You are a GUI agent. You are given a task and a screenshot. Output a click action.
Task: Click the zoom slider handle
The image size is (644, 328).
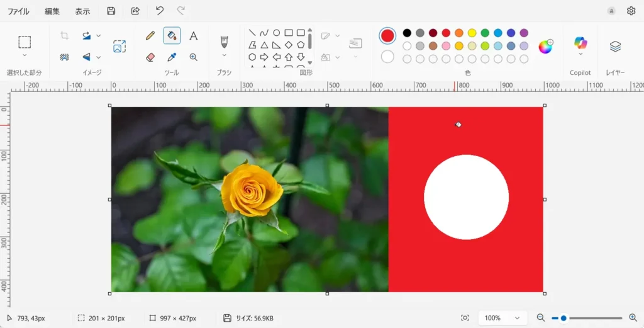point(563,318)
